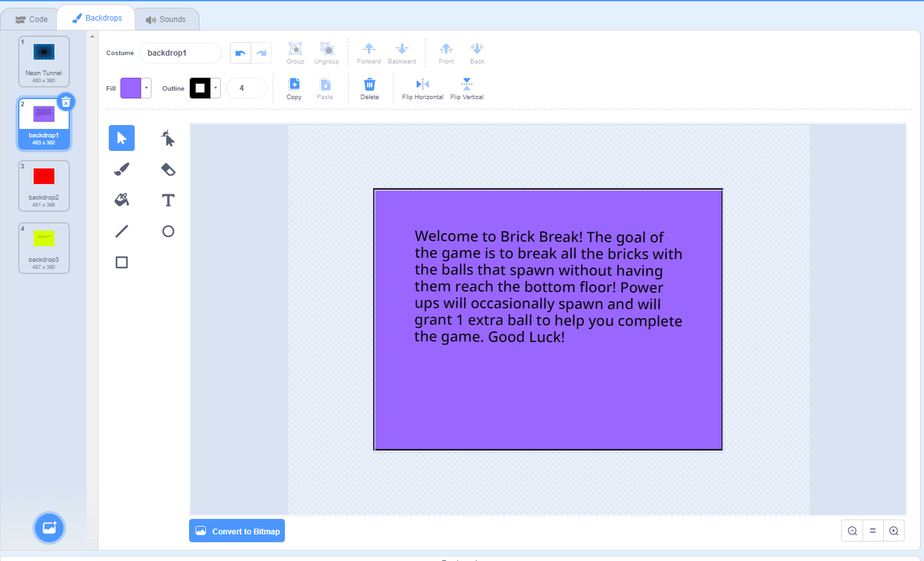Click the Undo arrow

239,53
